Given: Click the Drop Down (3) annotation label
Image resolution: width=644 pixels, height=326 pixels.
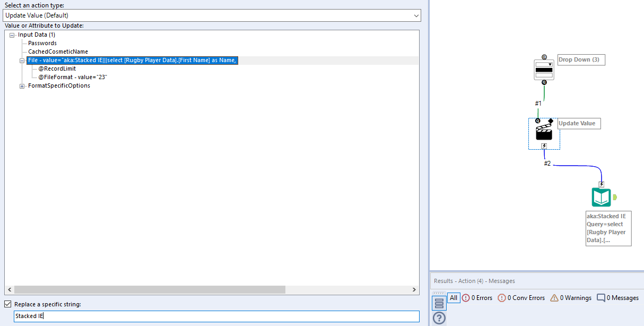Looking at the screenshot, I should point(580,59).
